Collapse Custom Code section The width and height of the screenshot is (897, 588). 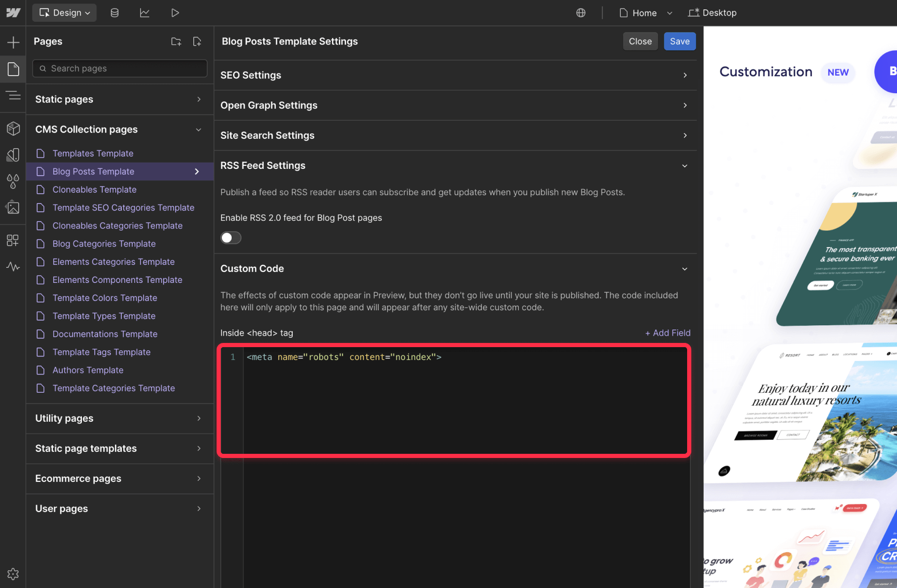[x=455, y=269]
